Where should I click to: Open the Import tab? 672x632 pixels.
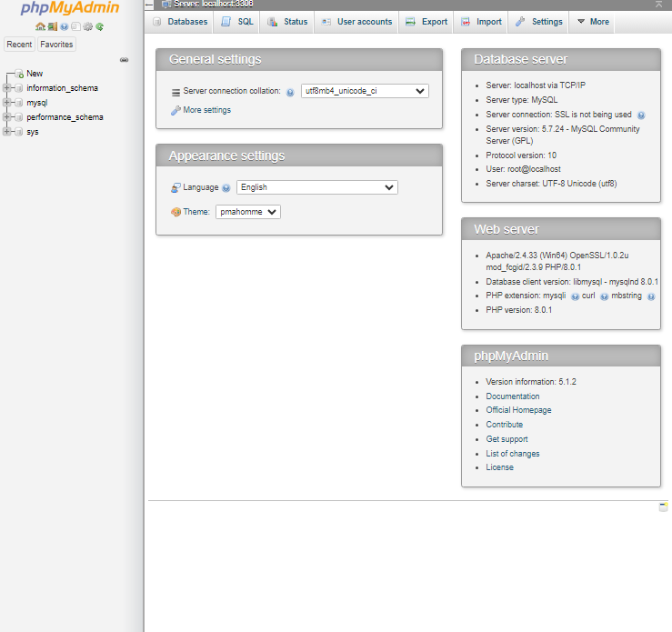pyautogui.click(x=481, y=22)
